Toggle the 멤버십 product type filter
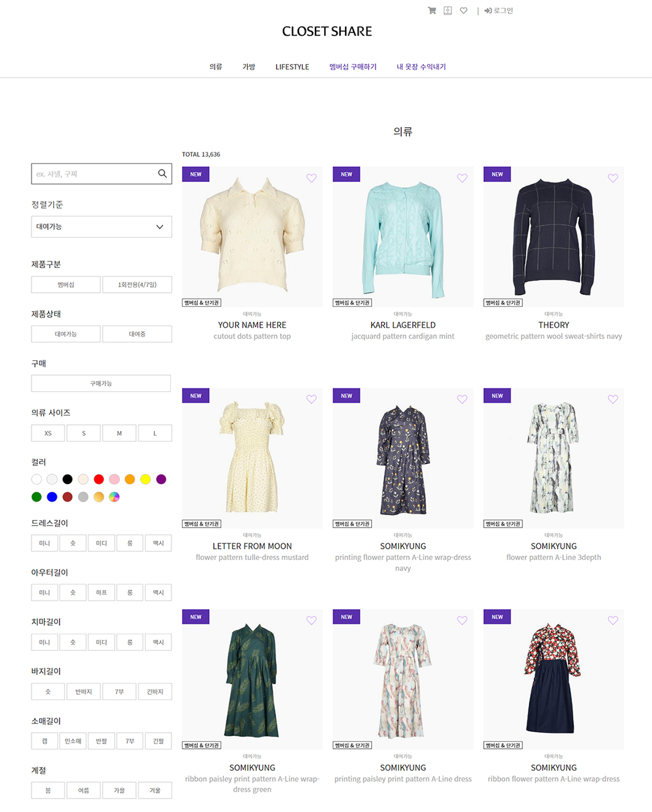Image resolution: width=652 pixels, height=812 pixels. (66, 285)
